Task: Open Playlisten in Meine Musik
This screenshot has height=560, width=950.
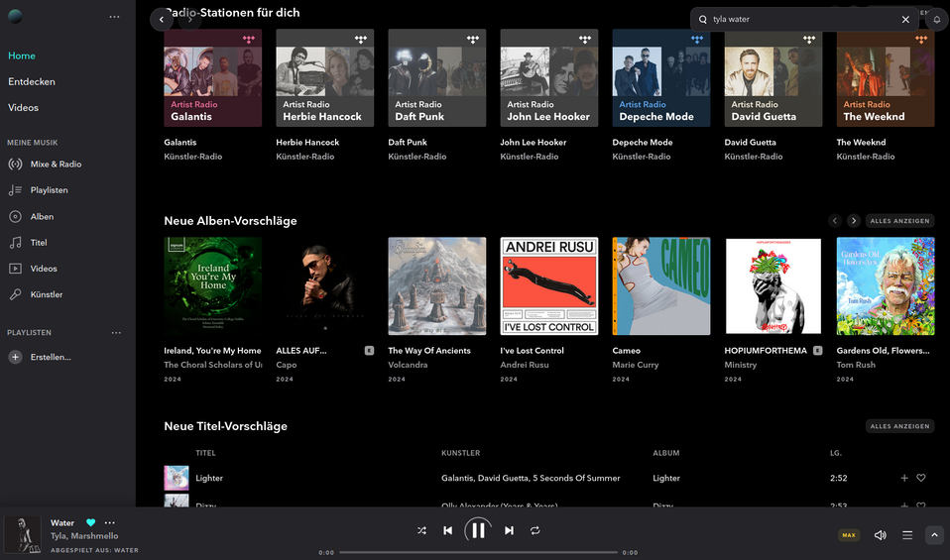Action: tap(49, 190)
